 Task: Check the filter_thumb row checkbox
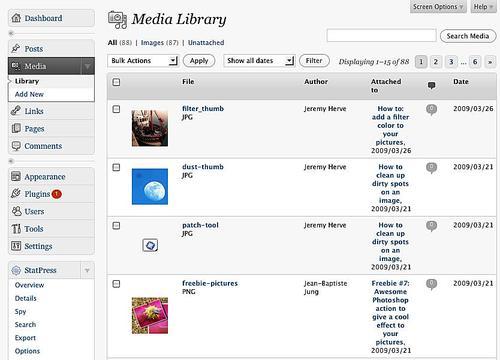pyautogui.click(x=116, y=109)
